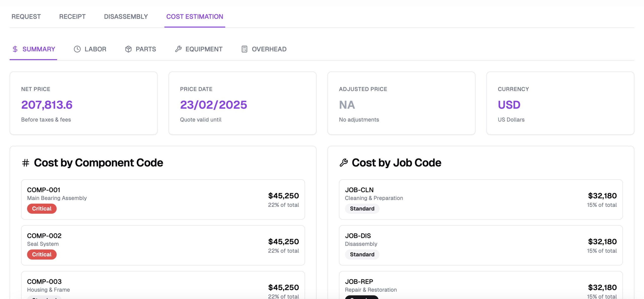Click the USD currency value

(x=509, y=105)
